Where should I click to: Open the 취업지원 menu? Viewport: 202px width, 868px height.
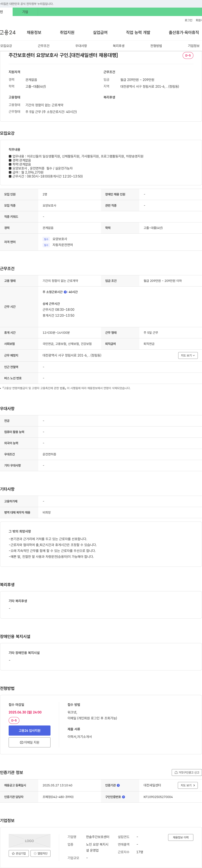click(x=67, y=32)
